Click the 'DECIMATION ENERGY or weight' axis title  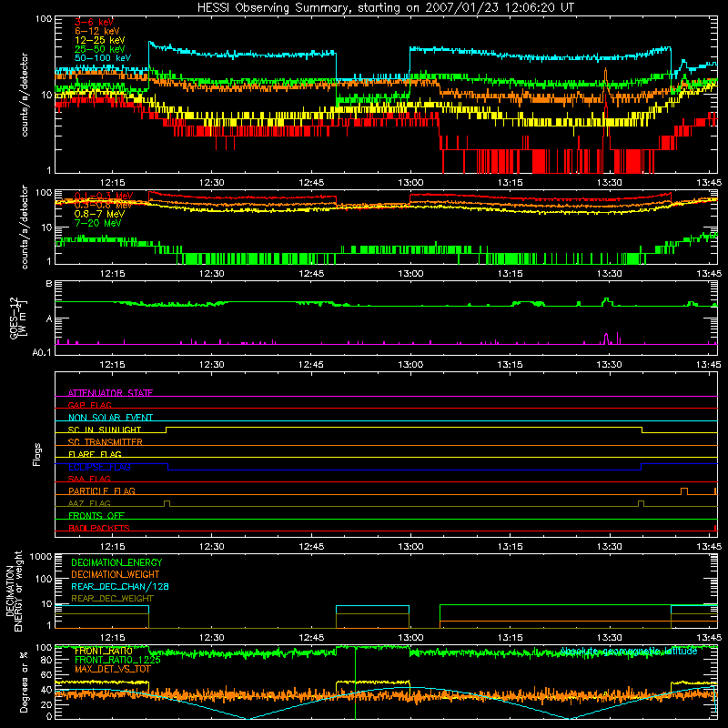coord(14,591)
